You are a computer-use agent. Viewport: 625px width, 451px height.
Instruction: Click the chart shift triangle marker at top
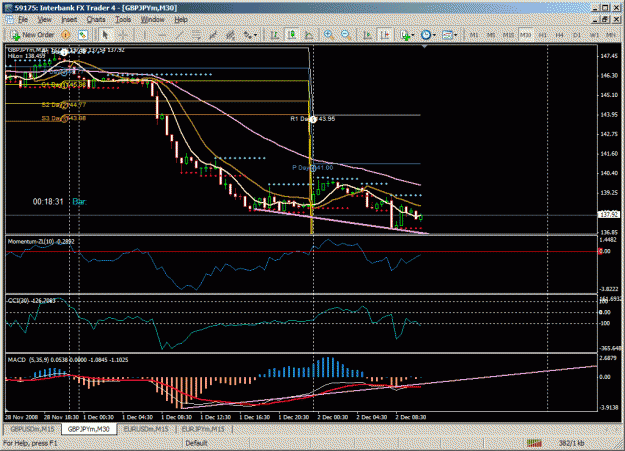point(425,47)
